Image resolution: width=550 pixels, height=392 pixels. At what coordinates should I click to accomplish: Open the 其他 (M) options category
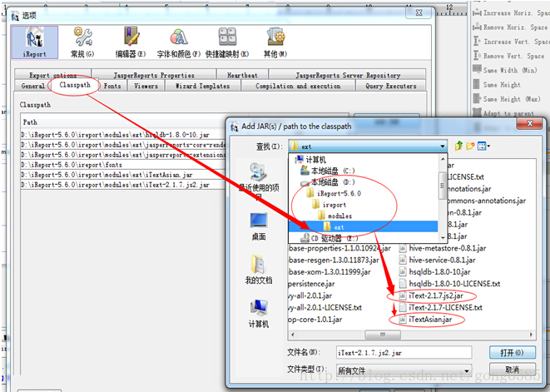click(275, 42)
